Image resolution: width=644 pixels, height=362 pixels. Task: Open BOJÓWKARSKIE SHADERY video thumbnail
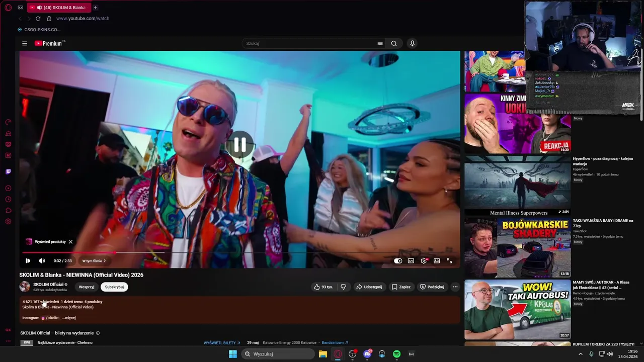pyautogui.click(x=517, y=247)
